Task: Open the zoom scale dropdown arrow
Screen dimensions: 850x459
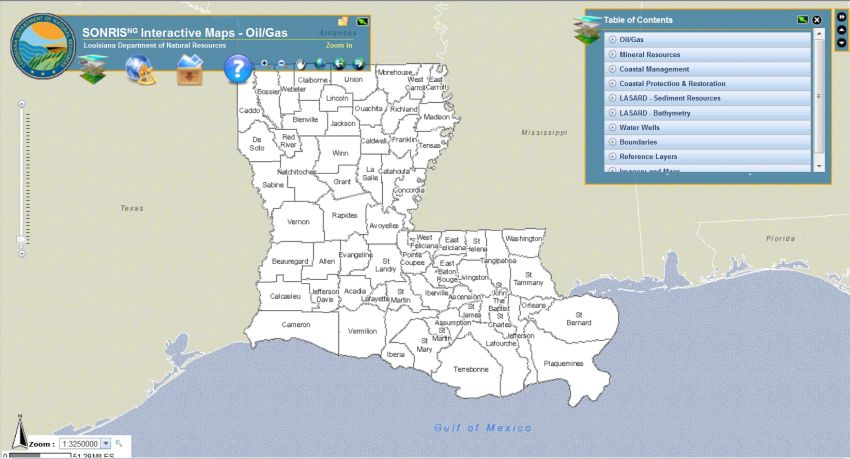Action: point(105,443)
